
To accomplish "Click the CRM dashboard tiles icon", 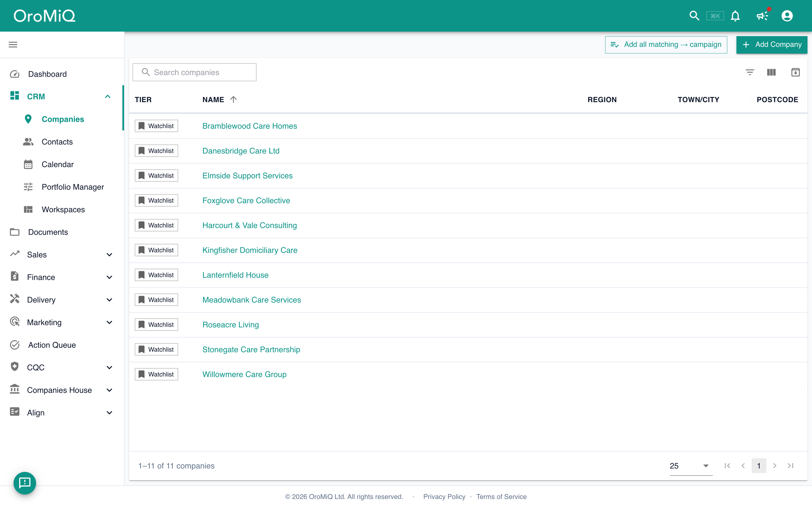I will (15, 95).
